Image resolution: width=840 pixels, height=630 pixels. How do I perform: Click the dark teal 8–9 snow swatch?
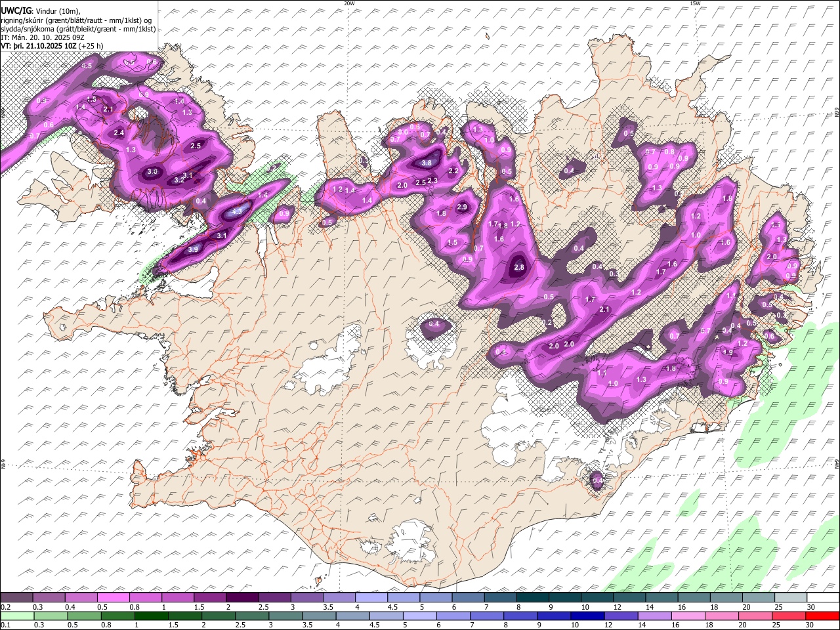coord(532,597)
